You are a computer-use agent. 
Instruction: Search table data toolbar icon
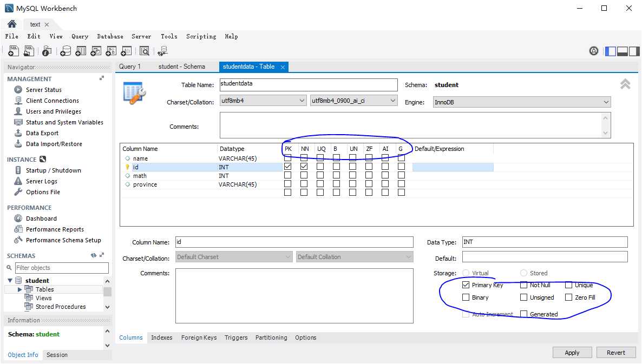pyautogui.click(x=144, y=51)
